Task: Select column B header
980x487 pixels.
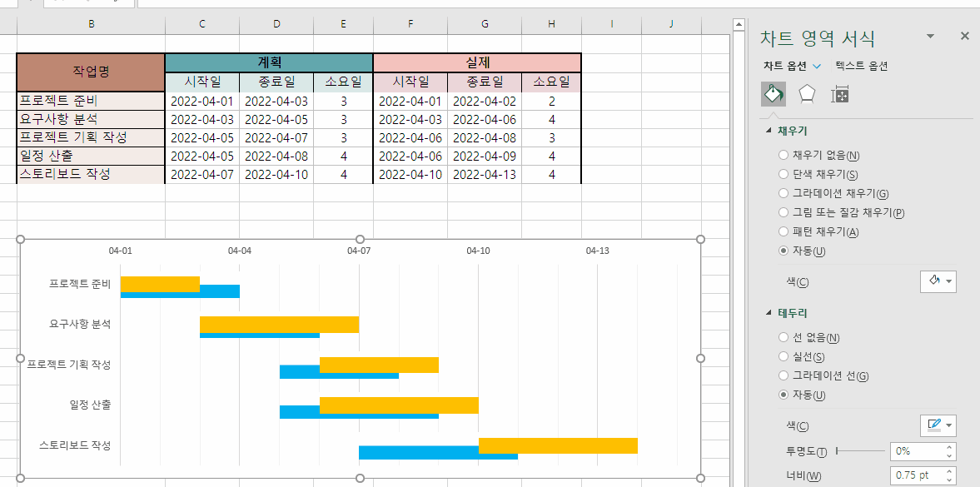Action: [92, 24]
